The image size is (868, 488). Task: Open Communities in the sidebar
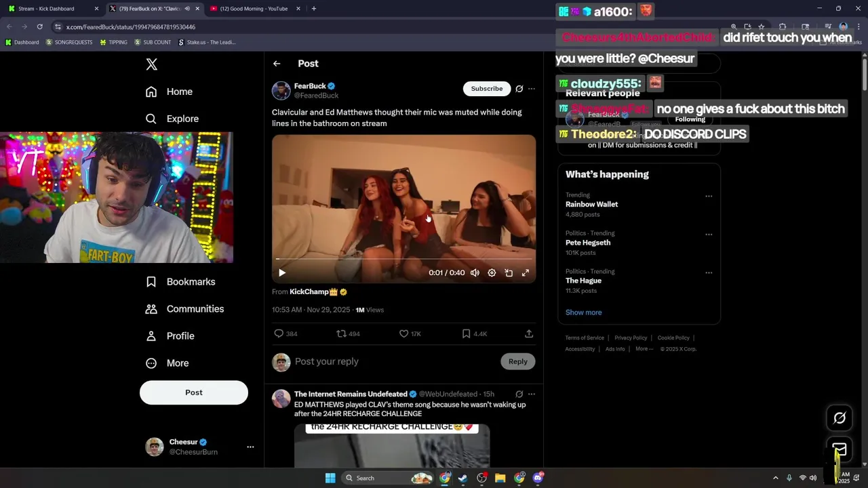[184, 309]
